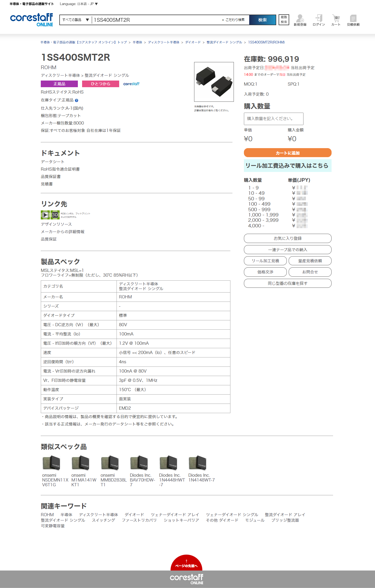Click the favorites registration button
The width and height of the screenshot is (375, 588).
pyautogui.click(x=287, y=238)
